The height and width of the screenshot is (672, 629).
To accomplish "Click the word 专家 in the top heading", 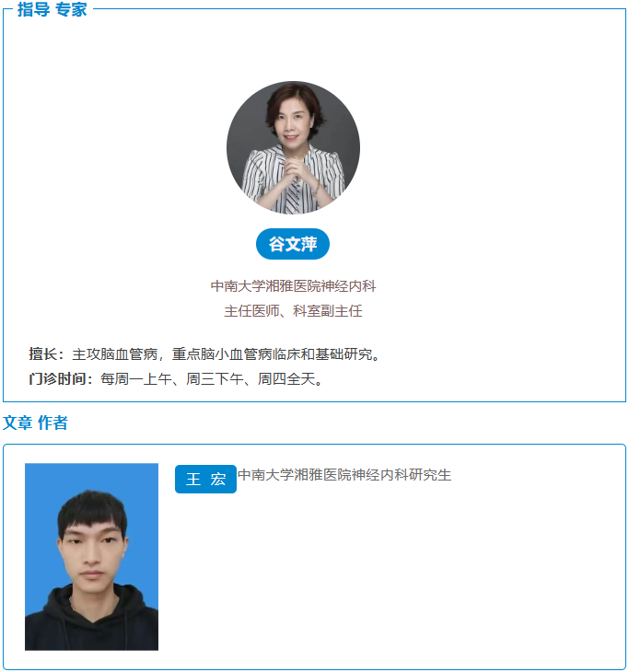I will point(71,9).
